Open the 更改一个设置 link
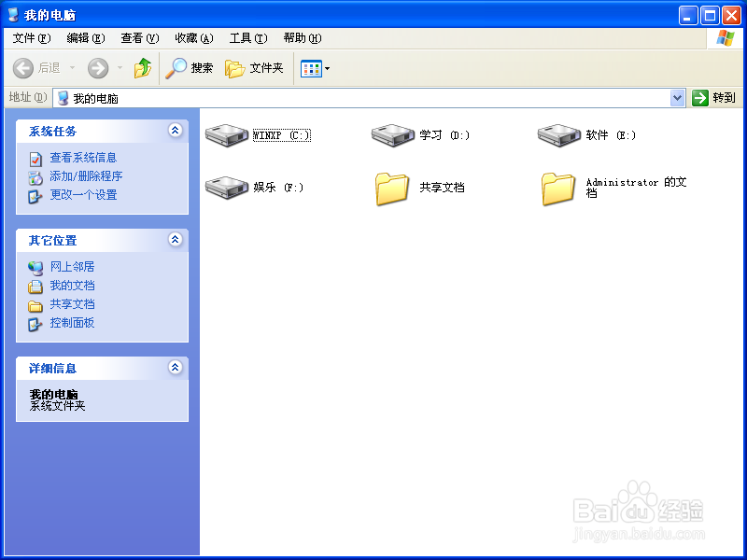 point(83,195)
